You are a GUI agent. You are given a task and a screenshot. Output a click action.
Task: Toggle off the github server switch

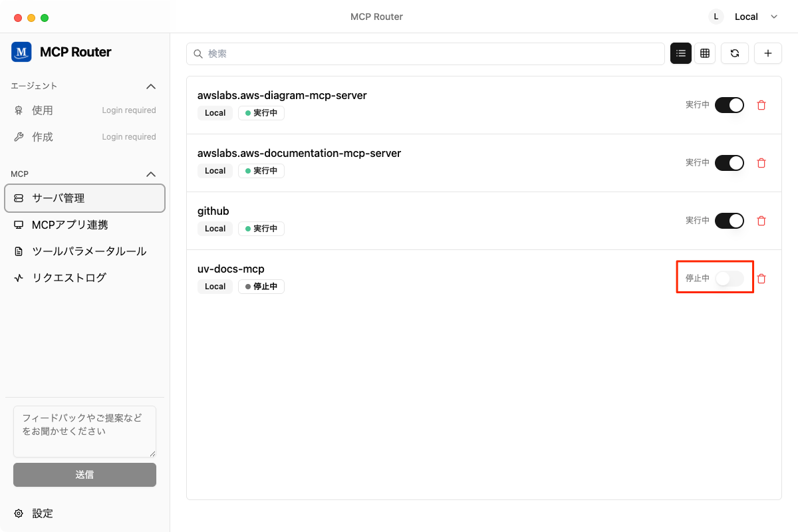click(x=730, y=221)
